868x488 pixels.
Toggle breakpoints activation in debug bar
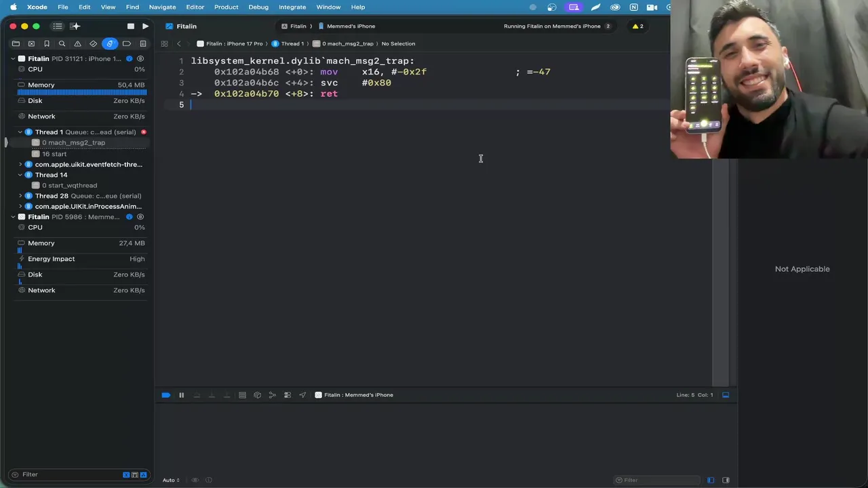point(165,394)
